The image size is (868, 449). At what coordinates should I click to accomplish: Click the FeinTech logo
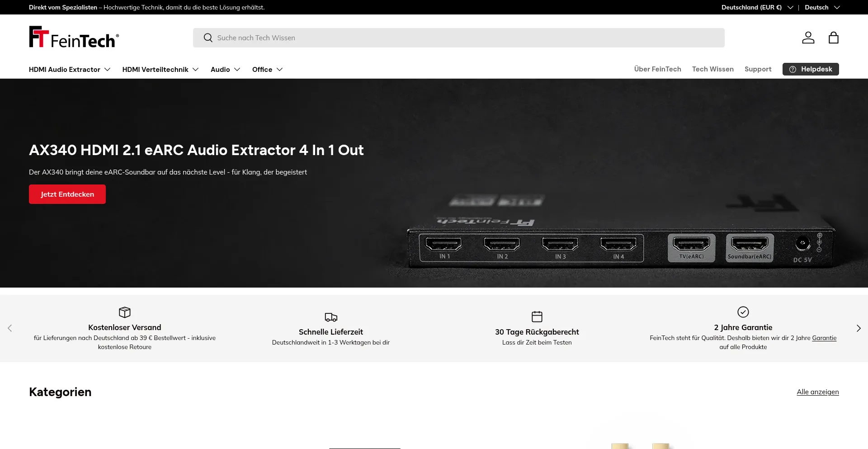74,37
